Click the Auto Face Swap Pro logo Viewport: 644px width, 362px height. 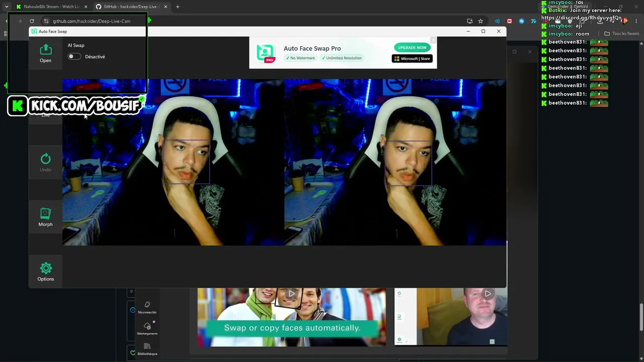click(x=266, y=53)
